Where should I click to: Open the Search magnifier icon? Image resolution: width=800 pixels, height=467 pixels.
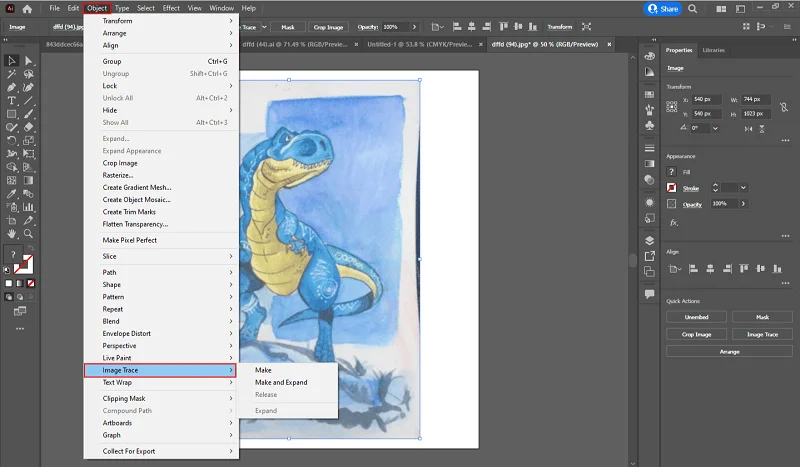click(x=692, y=9)
